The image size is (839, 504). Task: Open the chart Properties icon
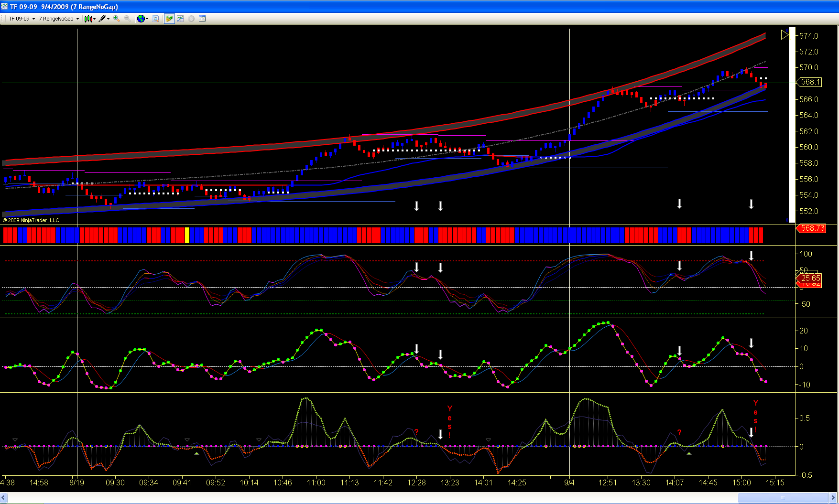(202, 19)
